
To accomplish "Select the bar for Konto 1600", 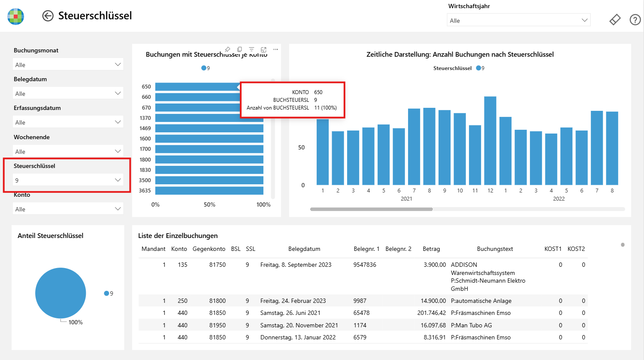I will pyautogui.click(x=209, y=138).
